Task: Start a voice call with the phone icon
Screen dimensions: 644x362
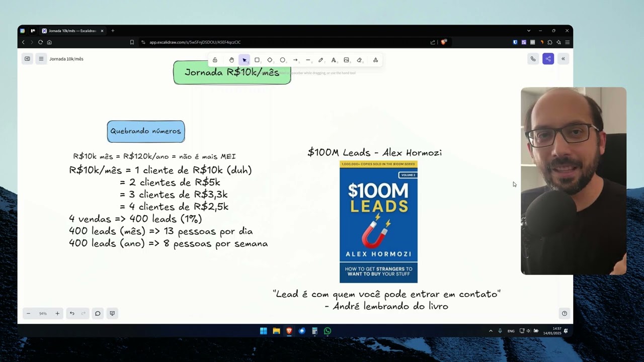Action: coord(533,59)
